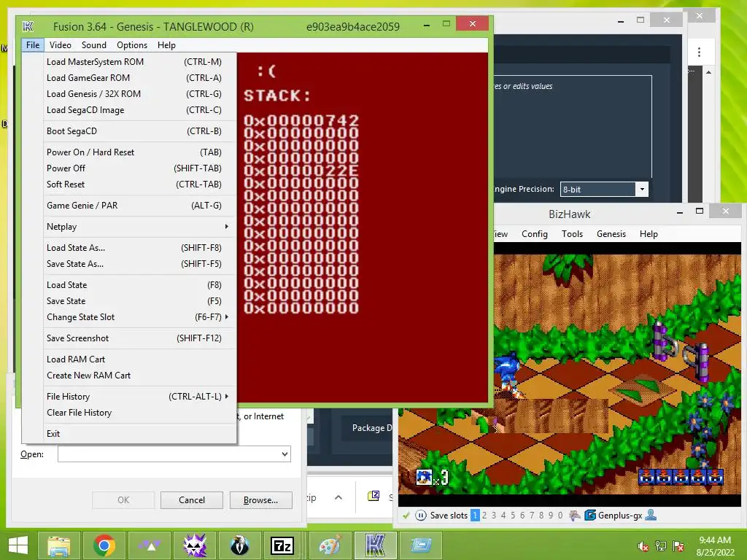
Task: Open the purple spiky monster taskbar app
Action: (x=195, y=545)
